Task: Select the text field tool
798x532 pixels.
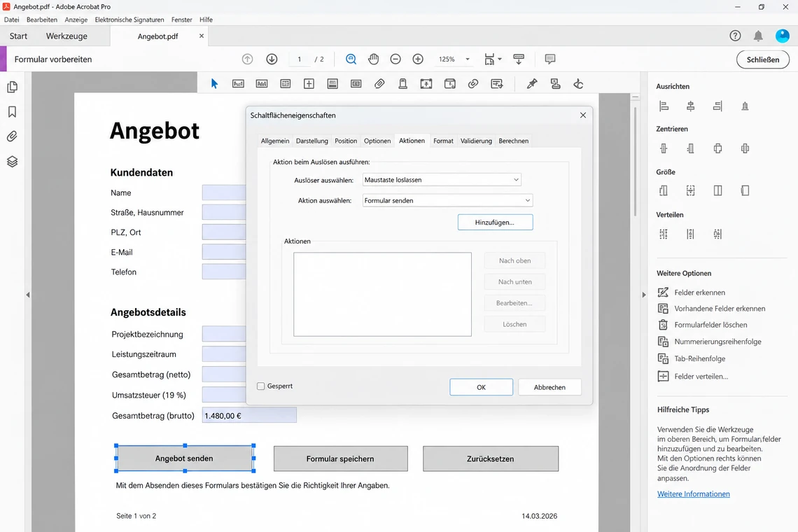Action: click(x=238, y=84)
